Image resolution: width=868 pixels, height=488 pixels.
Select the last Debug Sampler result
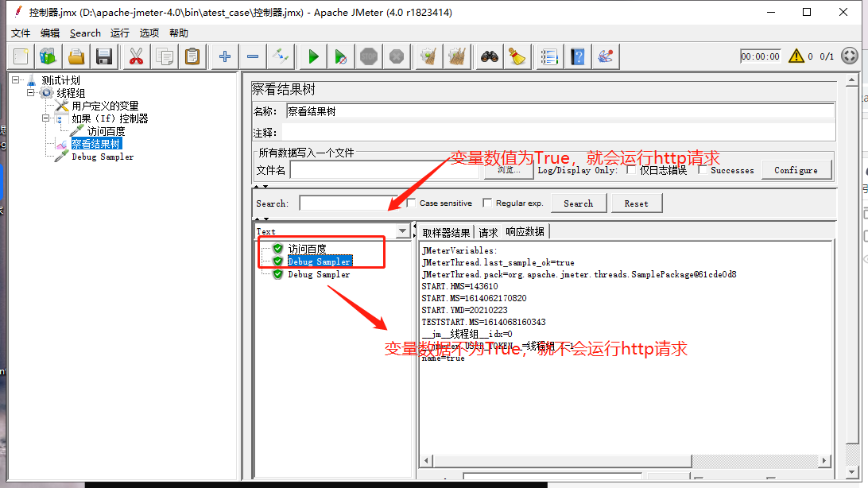[x=319, y=274]
